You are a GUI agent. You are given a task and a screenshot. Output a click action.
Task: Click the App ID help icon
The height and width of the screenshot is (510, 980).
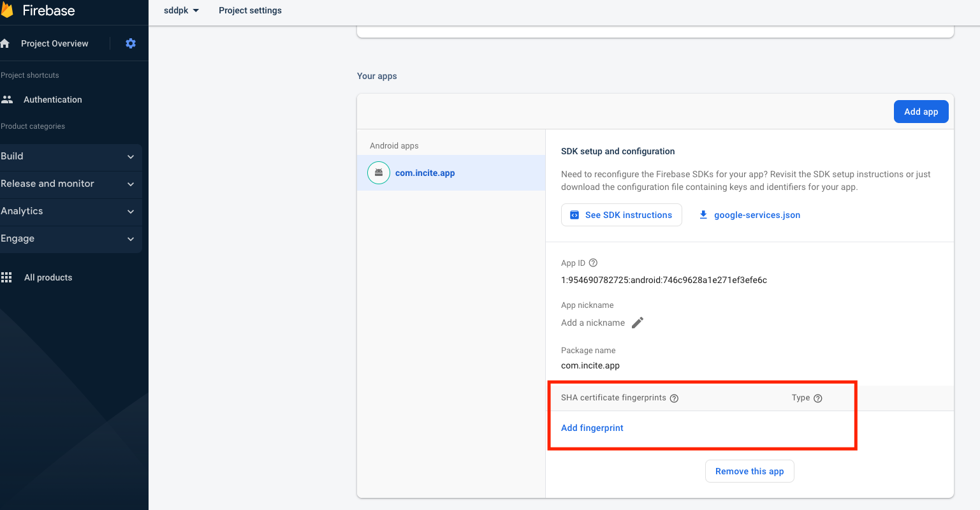[x=593, y=263]
